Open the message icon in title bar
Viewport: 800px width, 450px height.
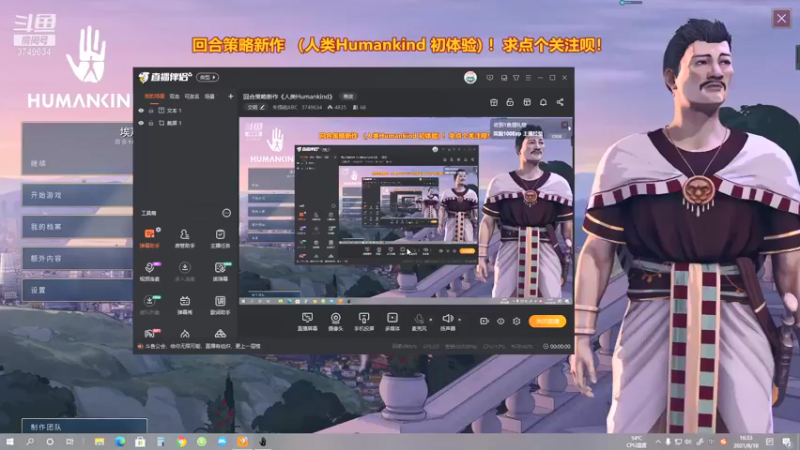tap(490, 78)
